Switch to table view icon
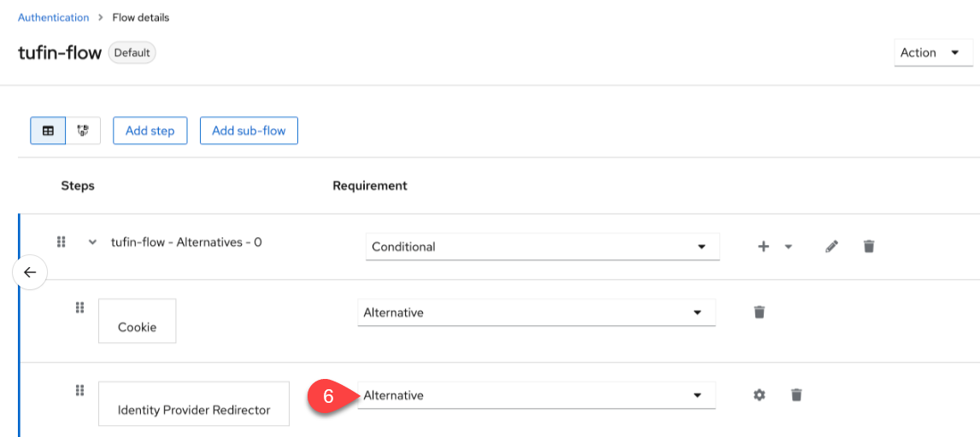 point(48,131)
